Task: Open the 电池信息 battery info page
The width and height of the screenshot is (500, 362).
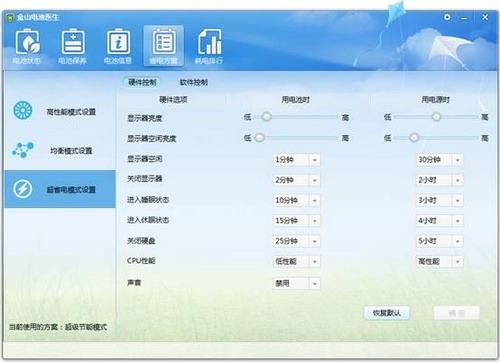Action: click(x=118, y=46)
